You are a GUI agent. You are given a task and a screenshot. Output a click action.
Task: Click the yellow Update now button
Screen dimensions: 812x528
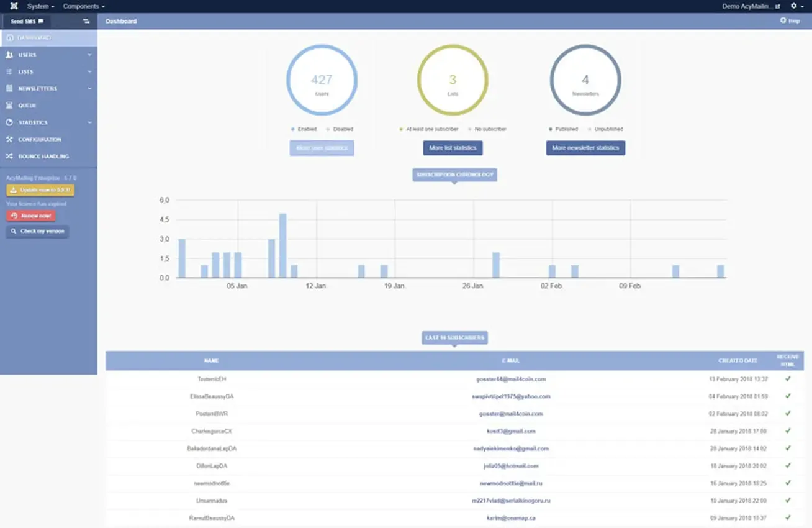[x=40, y=190]
